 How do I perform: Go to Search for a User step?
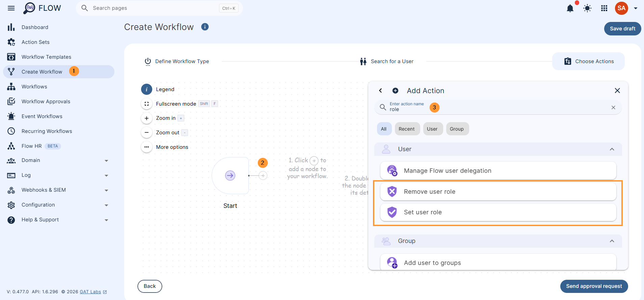[x=386, y=61]
